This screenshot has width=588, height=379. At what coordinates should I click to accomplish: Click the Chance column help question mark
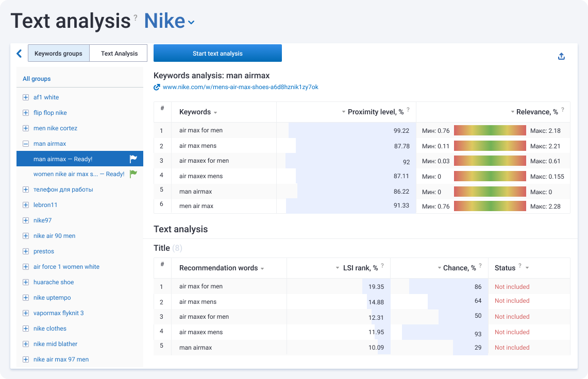480,266
